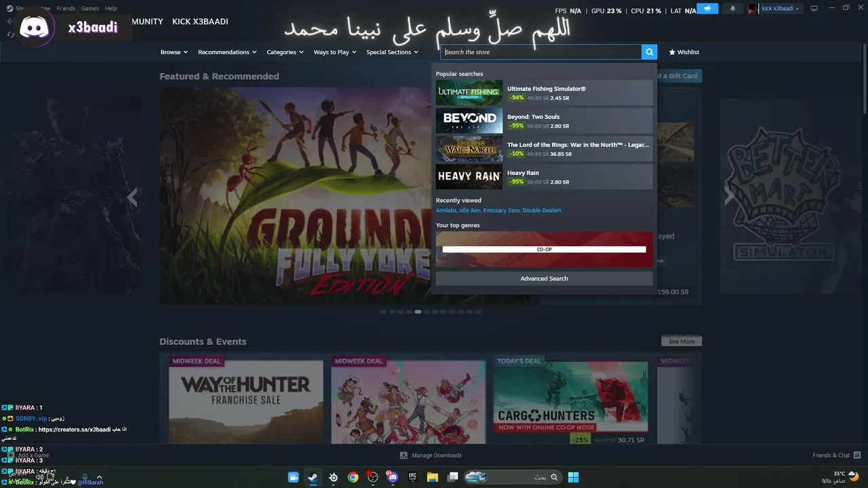Open Google Chrome from the taskbar
The height and width of the screenshot is (488, 868).
(353, 477)
